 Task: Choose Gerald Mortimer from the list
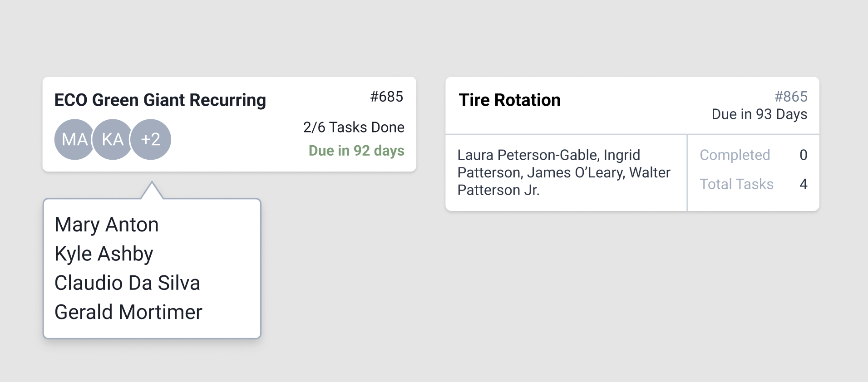(128, 312)
